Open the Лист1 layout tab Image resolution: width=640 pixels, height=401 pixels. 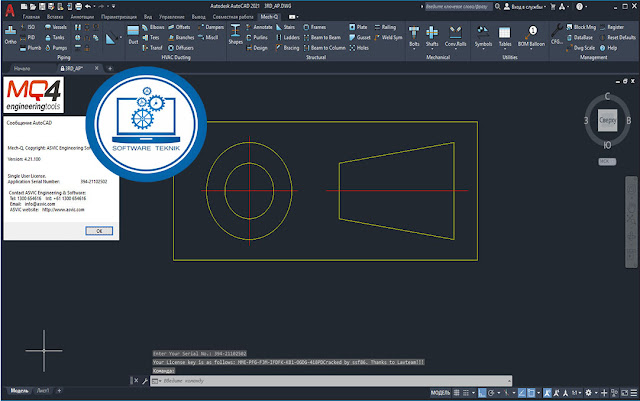point(43,391)
